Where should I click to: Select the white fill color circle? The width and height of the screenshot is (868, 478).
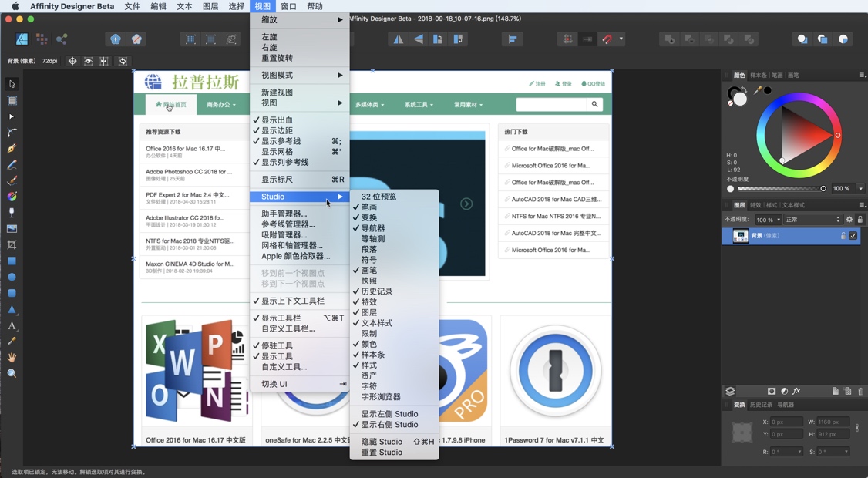point(741,99)
